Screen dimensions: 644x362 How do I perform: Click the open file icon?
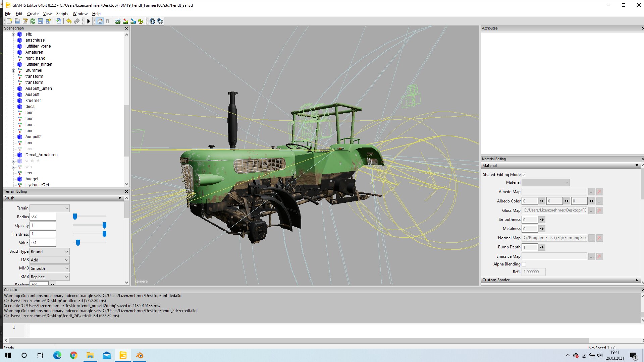pos(17,21)
